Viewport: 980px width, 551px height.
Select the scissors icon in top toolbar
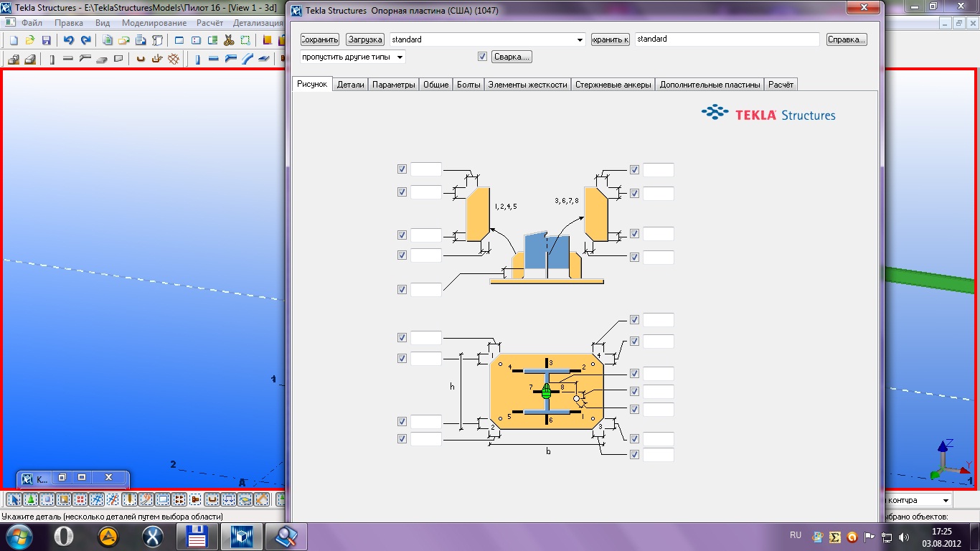click(x=229, y=40)
